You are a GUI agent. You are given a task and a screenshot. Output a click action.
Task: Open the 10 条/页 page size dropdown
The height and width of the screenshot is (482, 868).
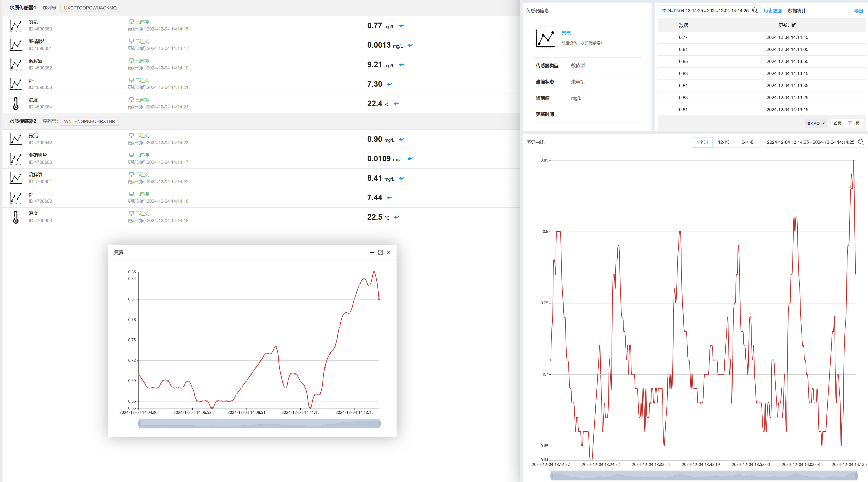tap(815, 123)
